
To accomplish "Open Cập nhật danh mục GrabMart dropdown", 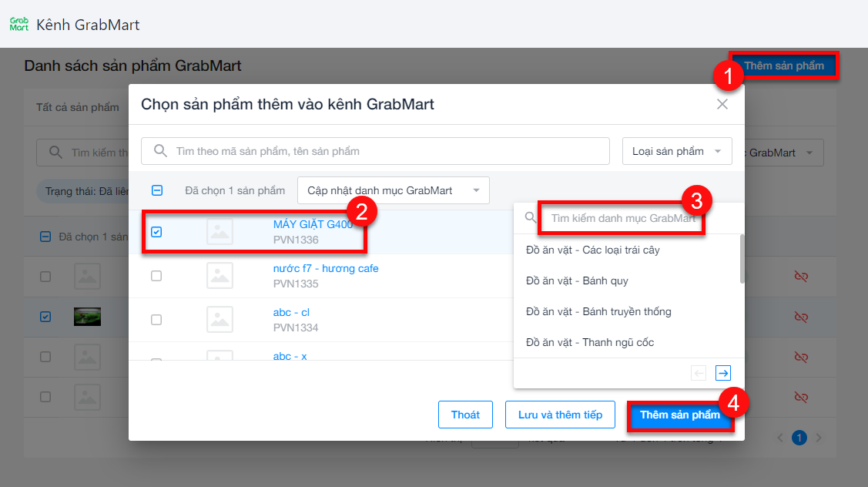I will click(x=394, y=190).
